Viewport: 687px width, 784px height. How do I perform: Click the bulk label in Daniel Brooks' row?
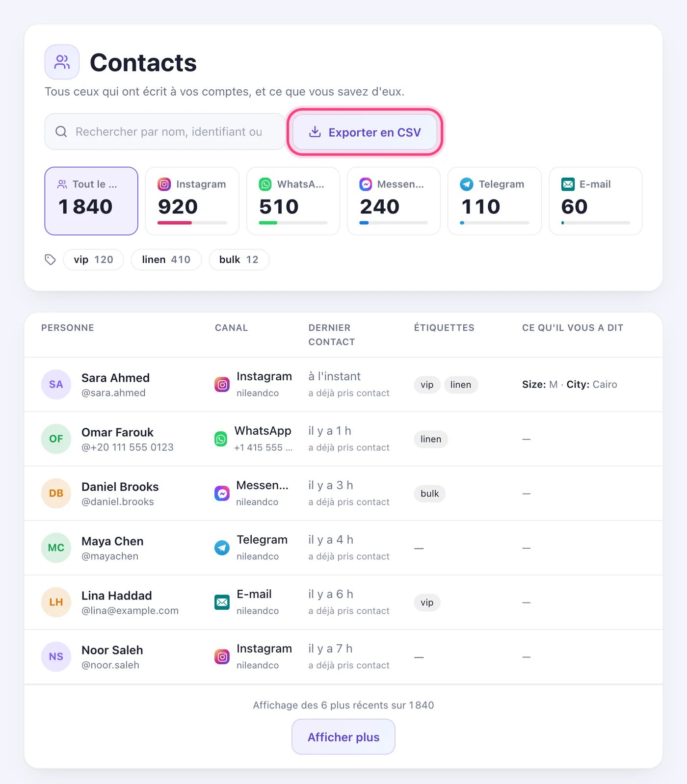tap(430, 494)
